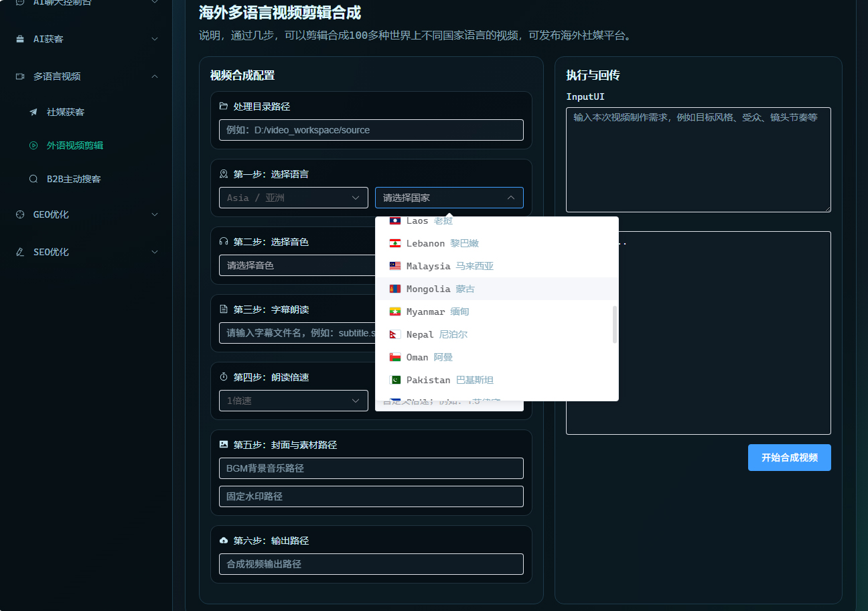Click the country list scrollbar thumb
Image resolution: width=868 pixels, height=611 pixels.
[615, 325]
